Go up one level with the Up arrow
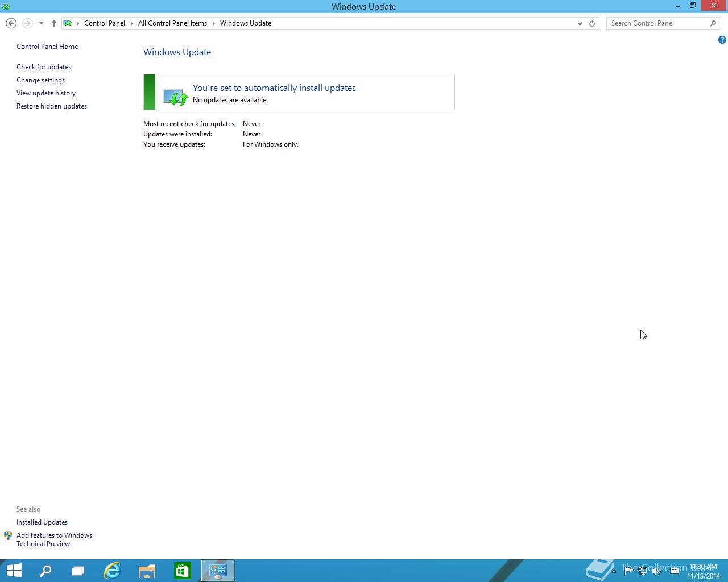728x582 pixels. (54, 23)
